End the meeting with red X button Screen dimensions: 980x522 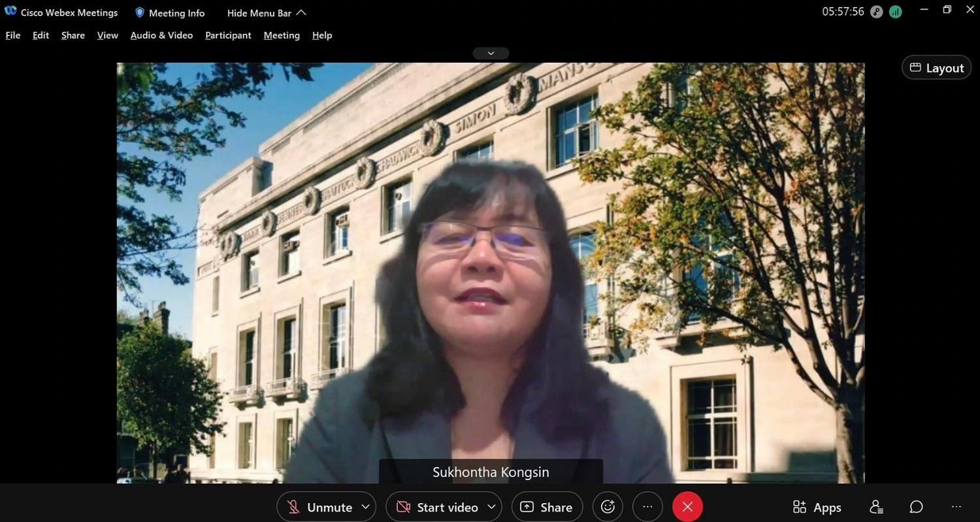pyautogui.click(x=687, y=507)
